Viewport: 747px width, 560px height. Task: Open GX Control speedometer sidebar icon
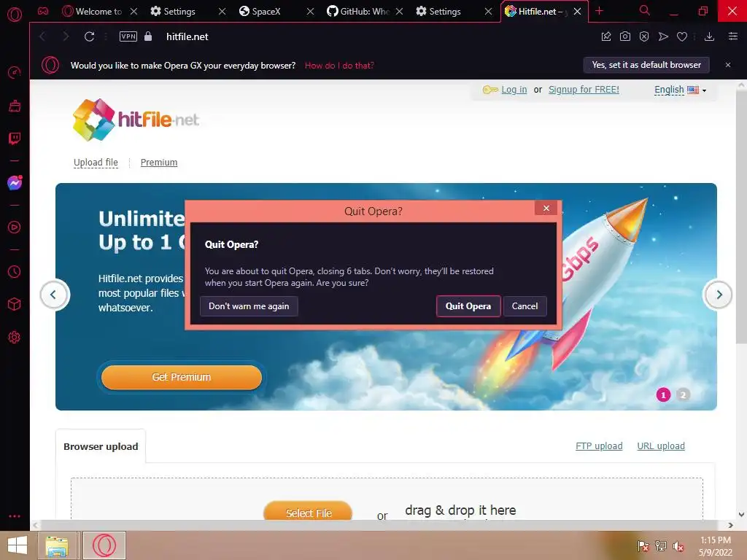(15, 73)
